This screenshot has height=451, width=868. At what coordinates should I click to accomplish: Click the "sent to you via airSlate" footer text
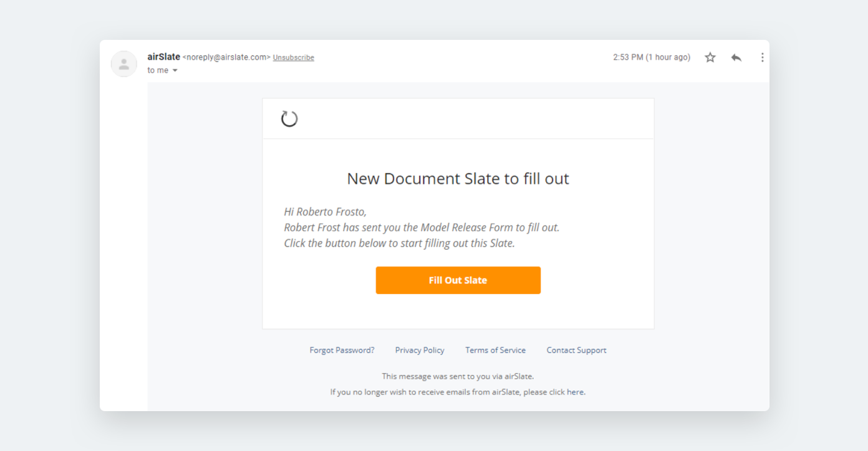(458, 376)
